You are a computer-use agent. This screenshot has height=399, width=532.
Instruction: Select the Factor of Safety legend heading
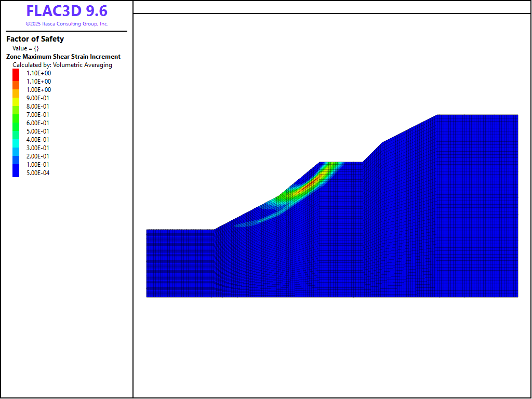(x=35, y=39)
